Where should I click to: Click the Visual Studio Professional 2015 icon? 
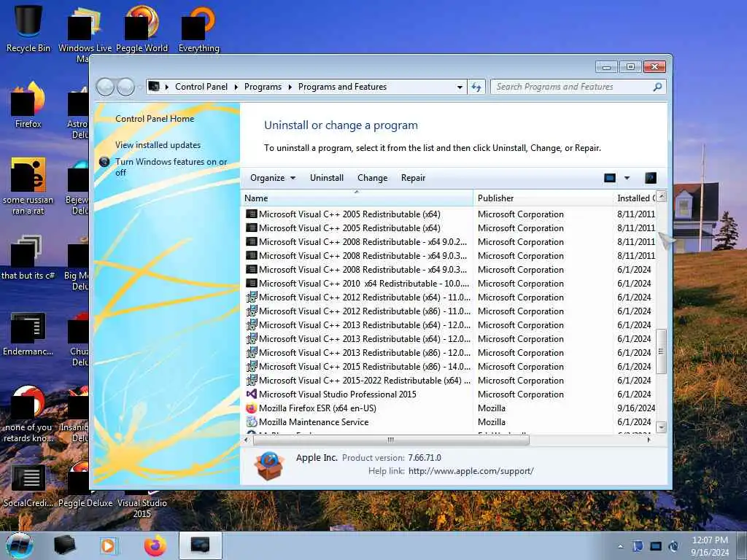251,394
